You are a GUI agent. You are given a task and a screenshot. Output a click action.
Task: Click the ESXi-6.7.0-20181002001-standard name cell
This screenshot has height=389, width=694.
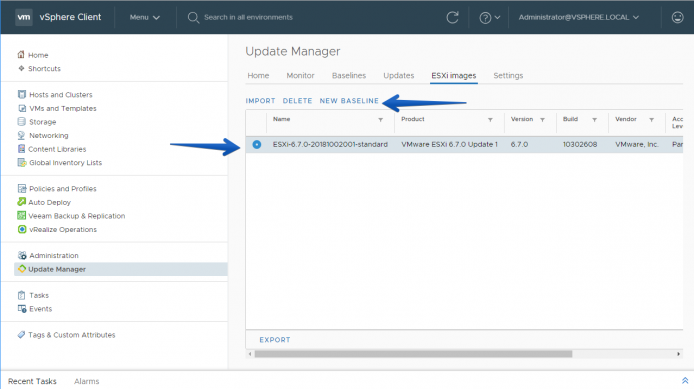[330, 144]
